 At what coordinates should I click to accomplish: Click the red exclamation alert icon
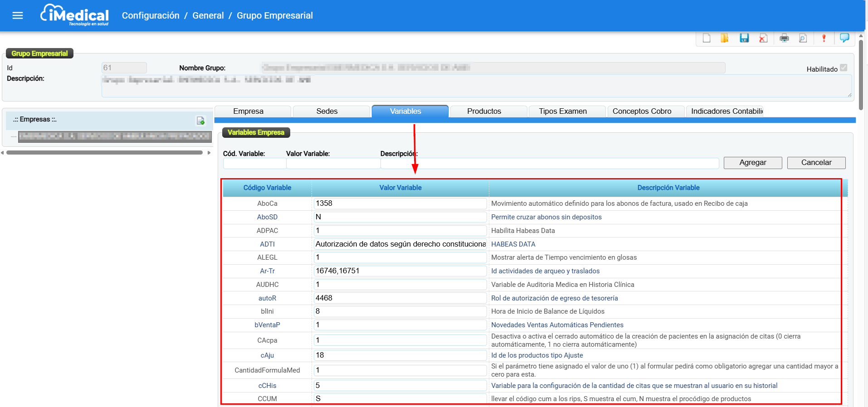[824, 38]
